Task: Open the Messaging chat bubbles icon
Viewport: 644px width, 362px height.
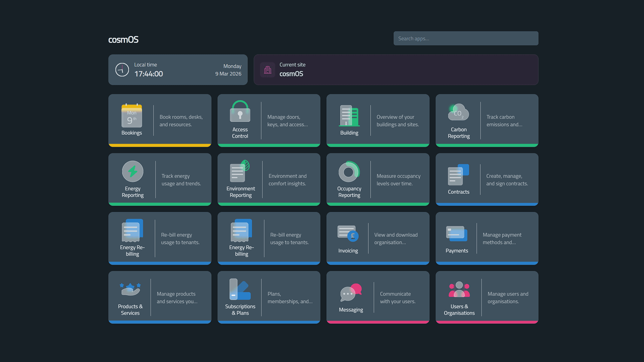Action: pyautogui.click(x=351, y=293)
